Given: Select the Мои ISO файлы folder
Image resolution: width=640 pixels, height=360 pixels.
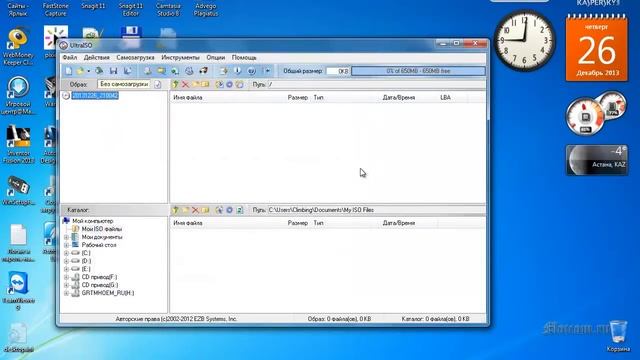Looking at the screenshot, I should 102,229.
